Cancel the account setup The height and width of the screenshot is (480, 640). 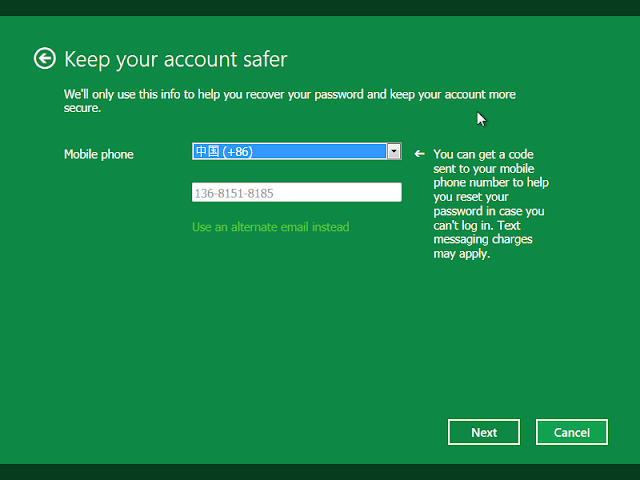click(571, 432)
